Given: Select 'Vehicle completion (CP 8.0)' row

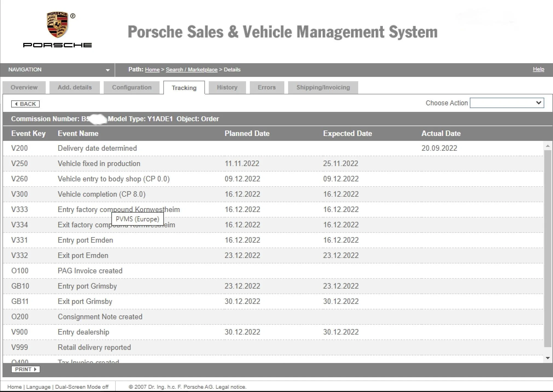Looking at the screenshot, I should pyautogui.click(x=273, y=194).
